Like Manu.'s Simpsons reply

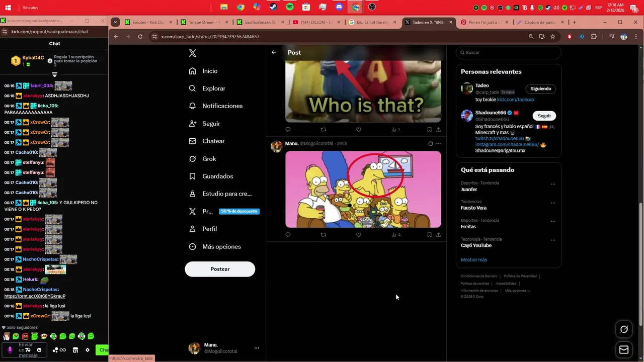point(359,235)
